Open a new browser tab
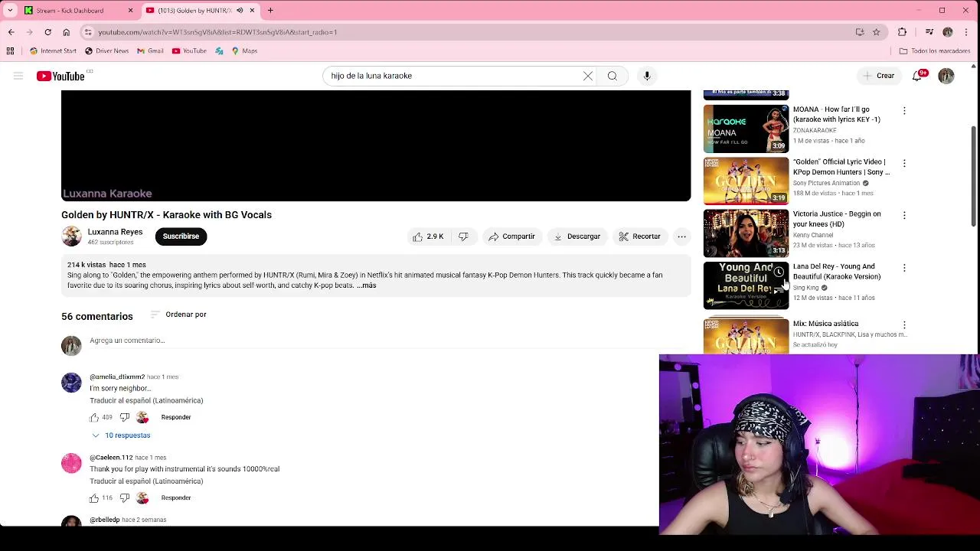980x551 pixels. [270, 11]
